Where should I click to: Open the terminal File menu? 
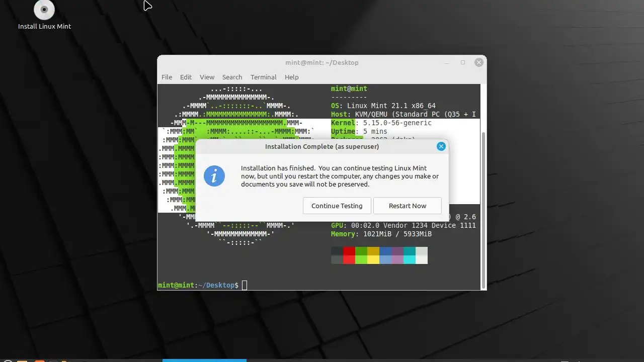pos(167,77)
